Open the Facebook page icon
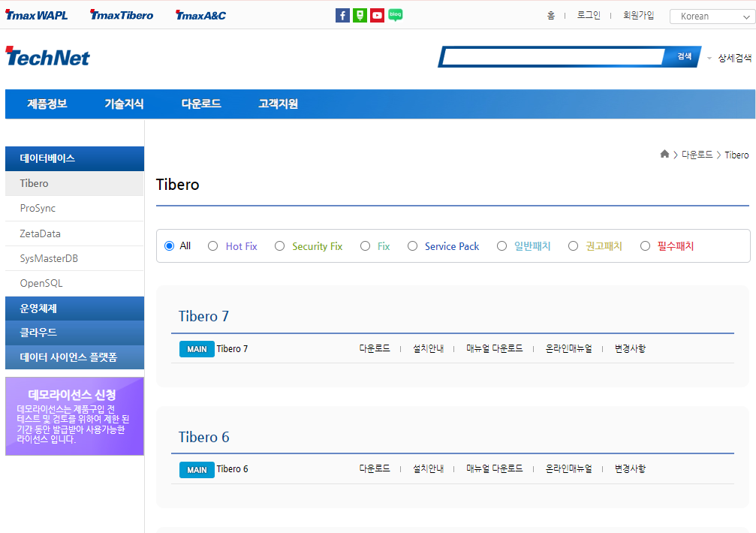 (342, 15)
